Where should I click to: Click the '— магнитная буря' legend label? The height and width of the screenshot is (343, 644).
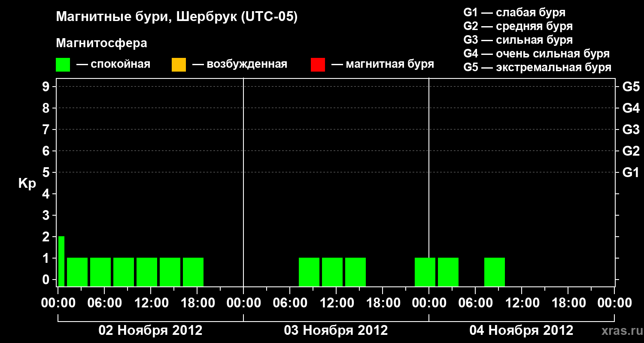pyautogui.click(x=383, y=64)
